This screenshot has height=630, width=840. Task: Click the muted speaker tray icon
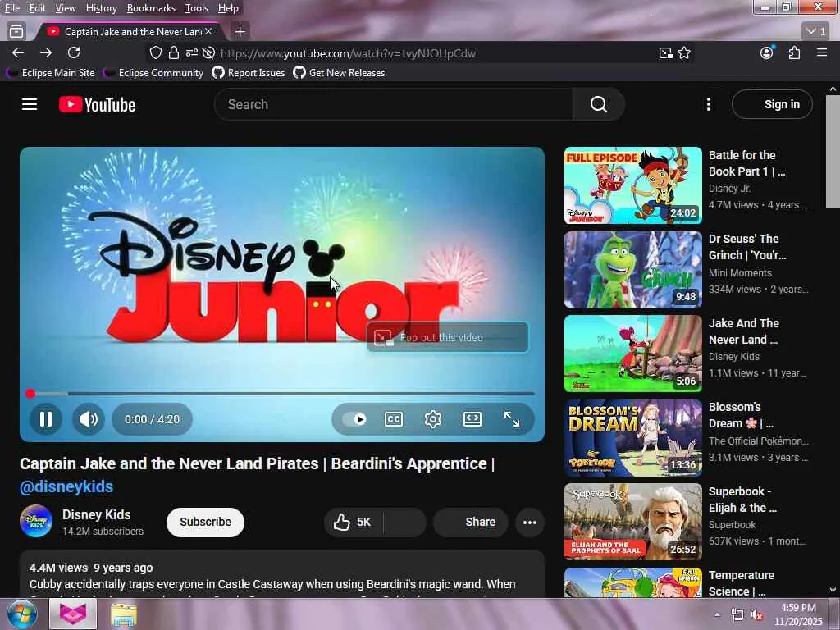pyautogui.click(x=757, y=615)
